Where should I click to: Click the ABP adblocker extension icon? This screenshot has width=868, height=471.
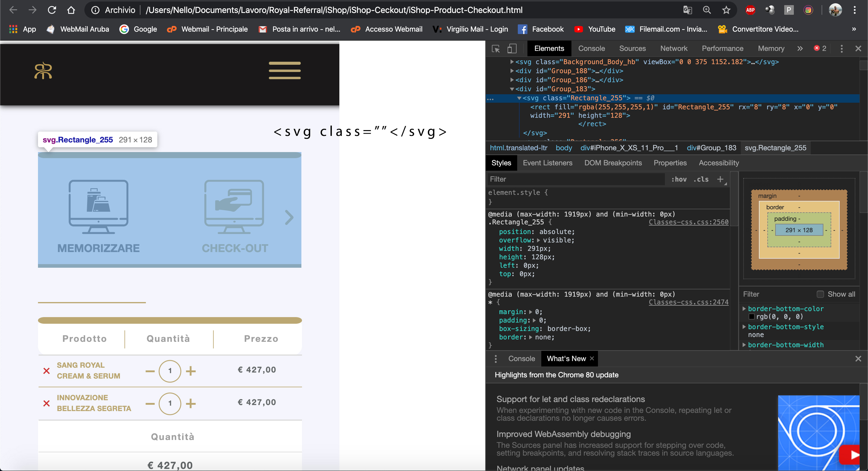(x=750, y=10)
